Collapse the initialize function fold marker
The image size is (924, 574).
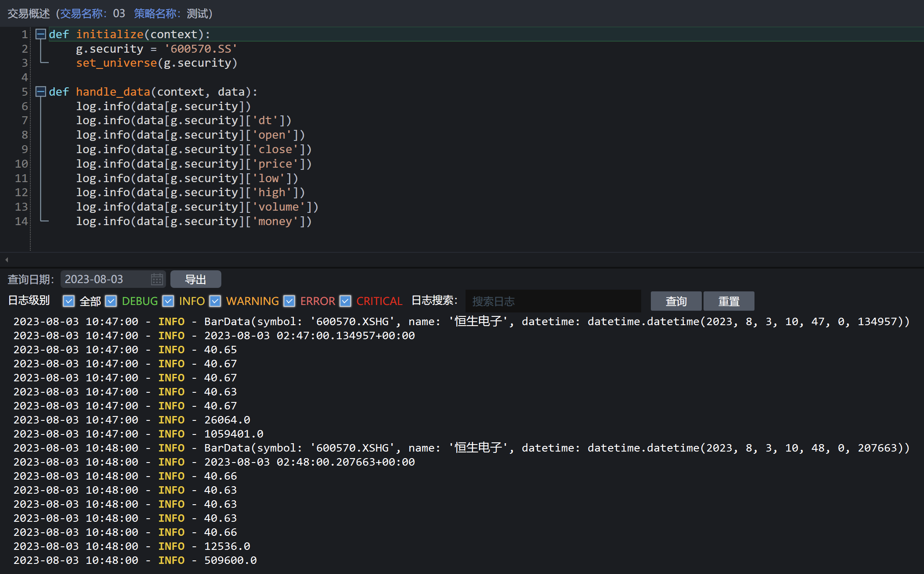coord(41,34)
